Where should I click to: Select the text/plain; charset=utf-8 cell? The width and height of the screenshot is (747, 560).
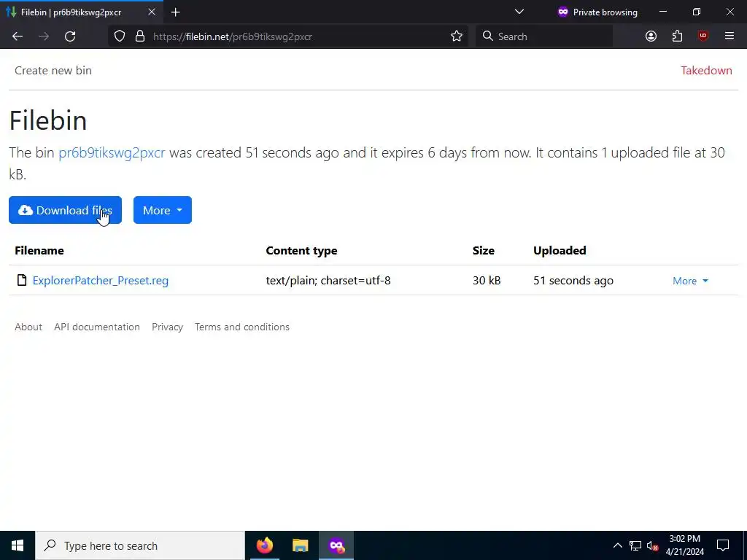click(328, 281)
